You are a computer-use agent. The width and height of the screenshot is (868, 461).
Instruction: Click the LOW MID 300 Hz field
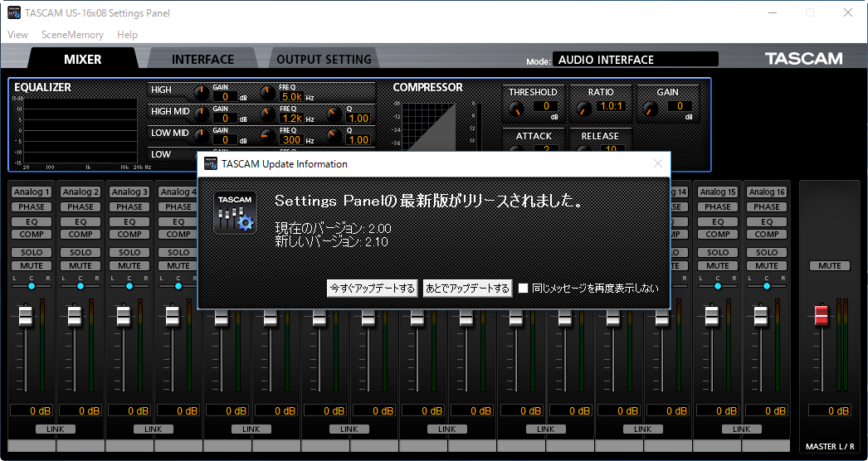292,140
